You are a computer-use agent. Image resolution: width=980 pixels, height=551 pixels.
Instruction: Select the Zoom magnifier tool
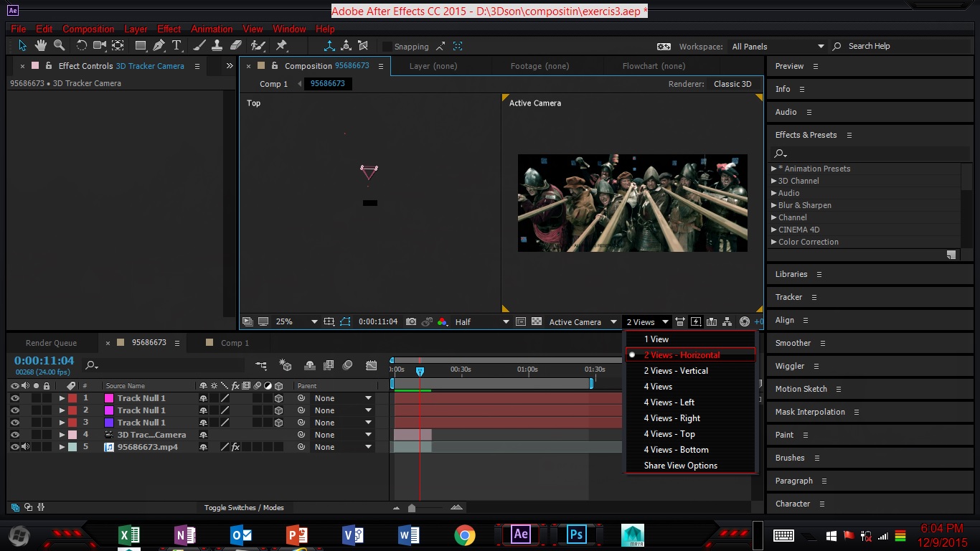(x=60, y=45)
